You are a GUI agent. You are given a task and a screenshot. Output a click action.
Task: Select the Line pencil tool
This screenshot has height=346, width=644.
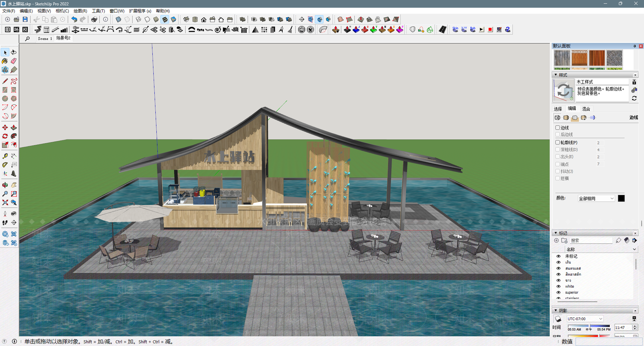(x=5, y=81)
